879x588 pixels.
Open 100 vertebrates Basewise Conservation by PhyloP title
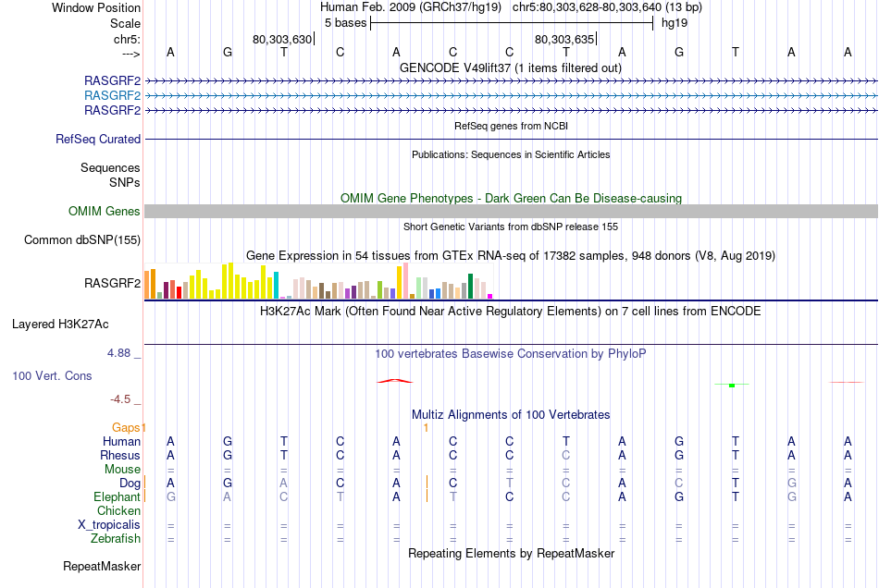click(x=511, y=354)
